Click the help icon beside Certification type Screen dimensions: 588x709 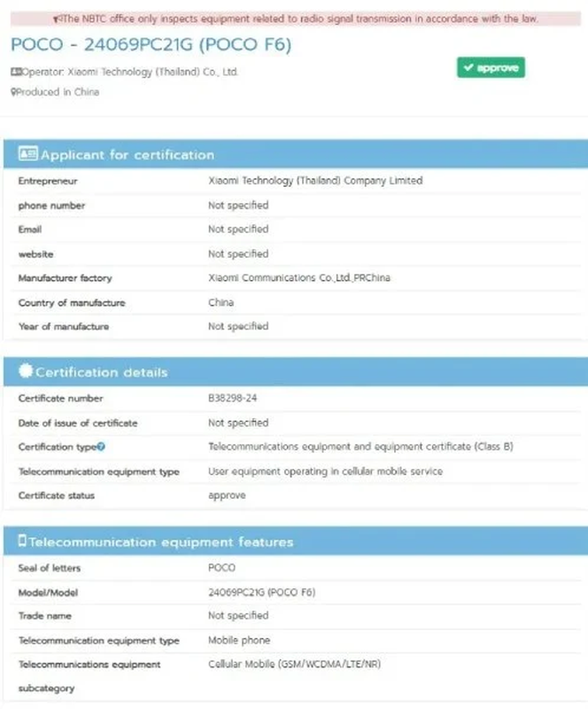(102, 448)
